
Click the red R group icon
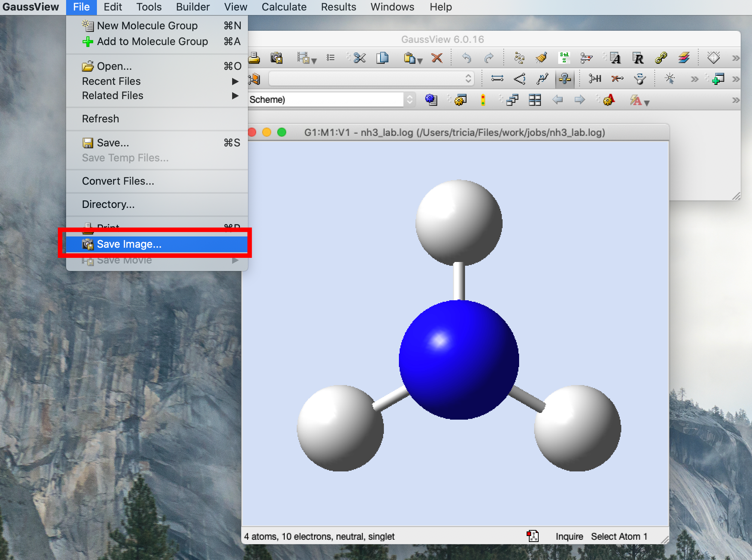click(x=638, y=58)
